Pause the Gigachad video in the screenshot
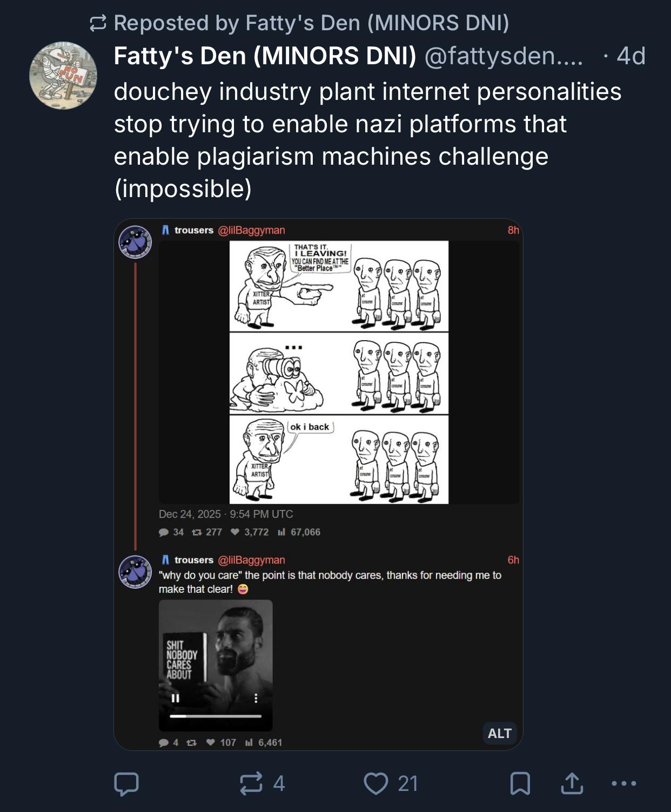Image resolution: width=671 pixels, height=812 pixels. click(175, 698)
